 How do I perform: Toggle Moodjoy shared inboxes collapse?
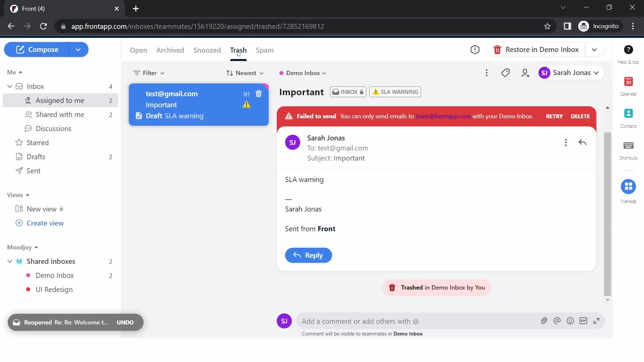(10, 261)
